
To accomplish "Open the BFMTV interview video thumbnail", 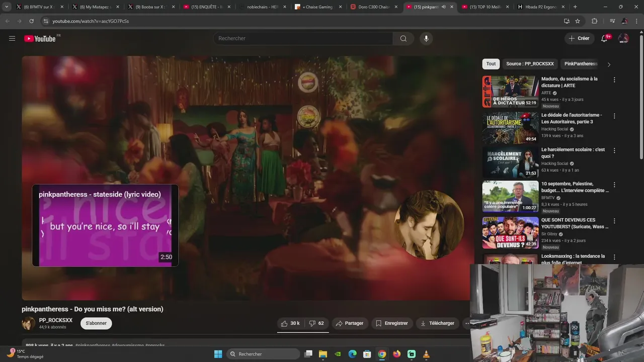I will (x=510, y=196).
